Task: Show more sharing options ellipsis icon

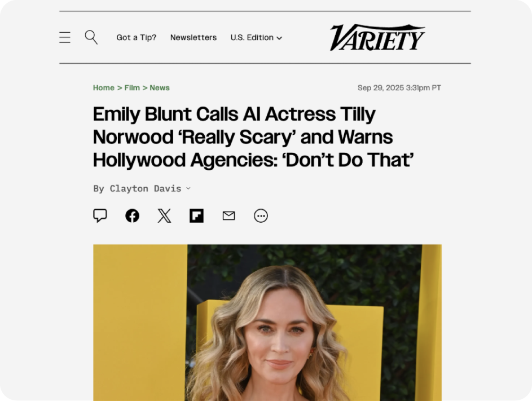Action: click(261, 216)
